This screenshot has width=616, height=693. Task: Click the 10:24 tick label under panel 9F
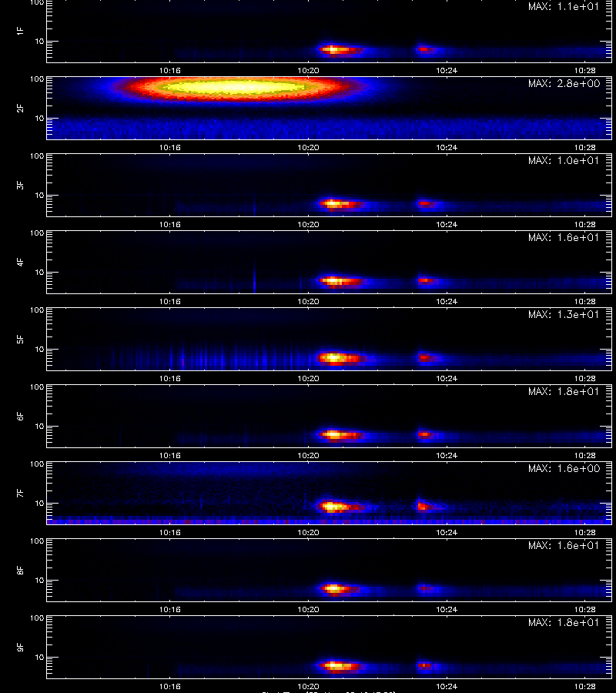(447, 686)
